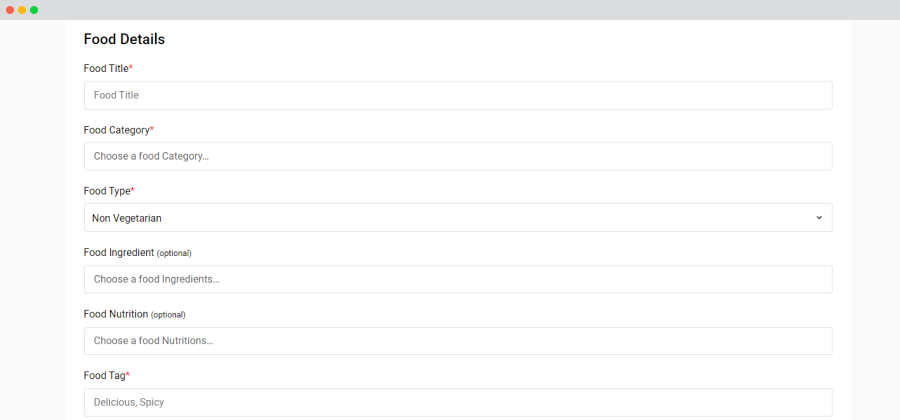This screenshot has width=900, height=420.
Task: Open the Choose a food Category selector
Action: pos(458,156)
